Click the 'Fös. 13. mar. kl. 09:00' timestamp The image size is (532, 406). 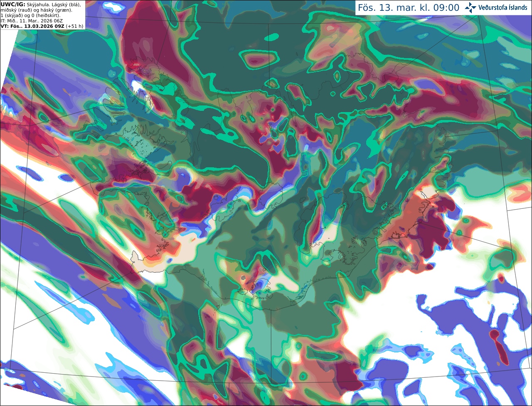coord(409,7)
